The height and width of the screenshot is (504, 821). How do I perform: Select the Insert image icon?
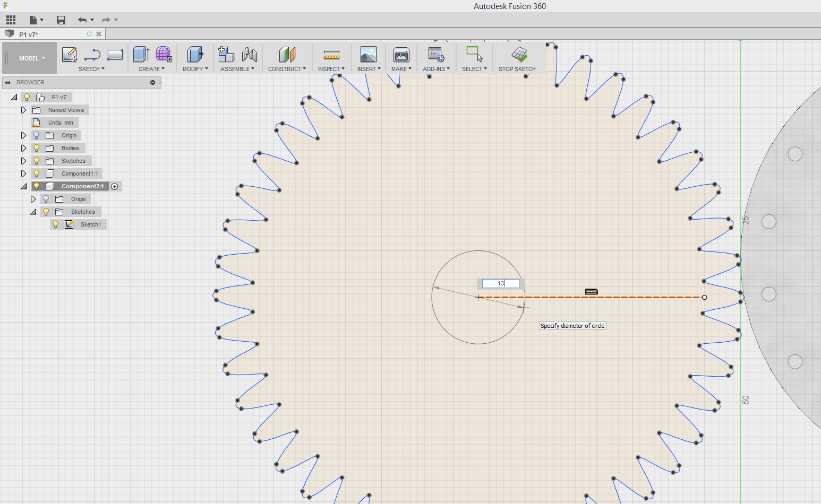click(369, 54)
